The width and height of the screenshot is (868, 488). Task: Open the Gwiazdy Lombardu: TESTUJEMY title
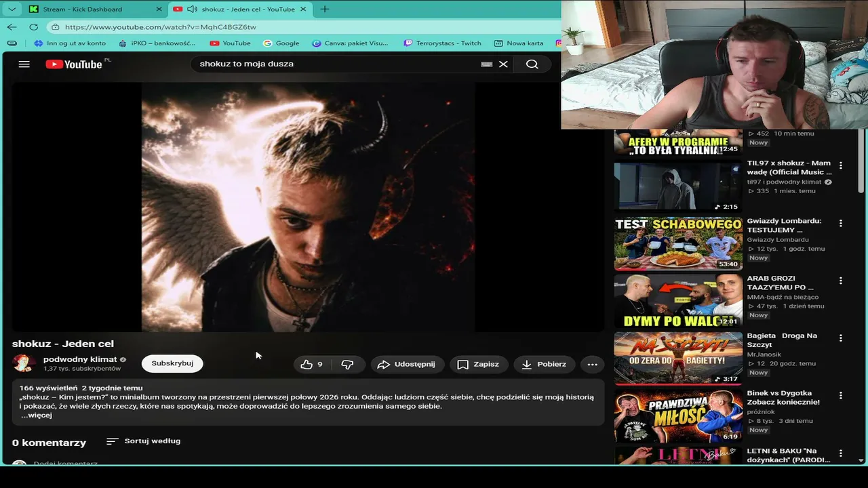[785, 225]
